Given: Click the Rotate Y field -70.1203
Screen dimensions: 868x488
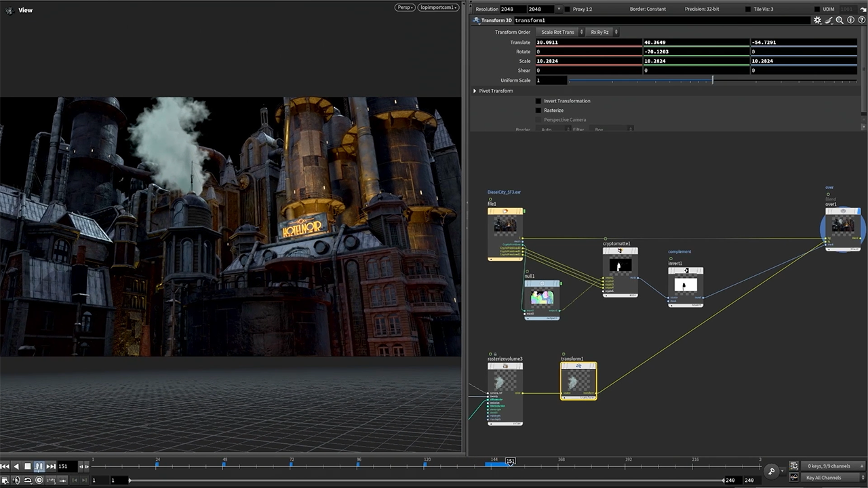Looking at the screenshot, I should [696, 52].
